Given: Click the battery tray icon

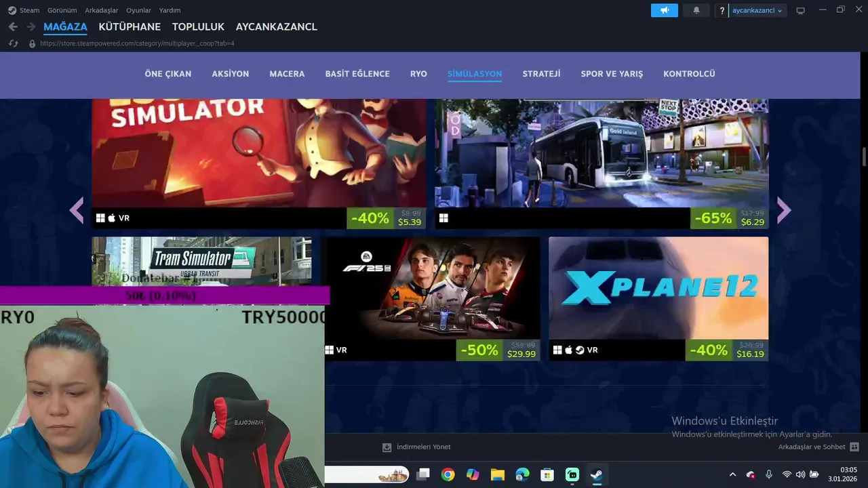Looking at the screenshot, I should [814, 474].
